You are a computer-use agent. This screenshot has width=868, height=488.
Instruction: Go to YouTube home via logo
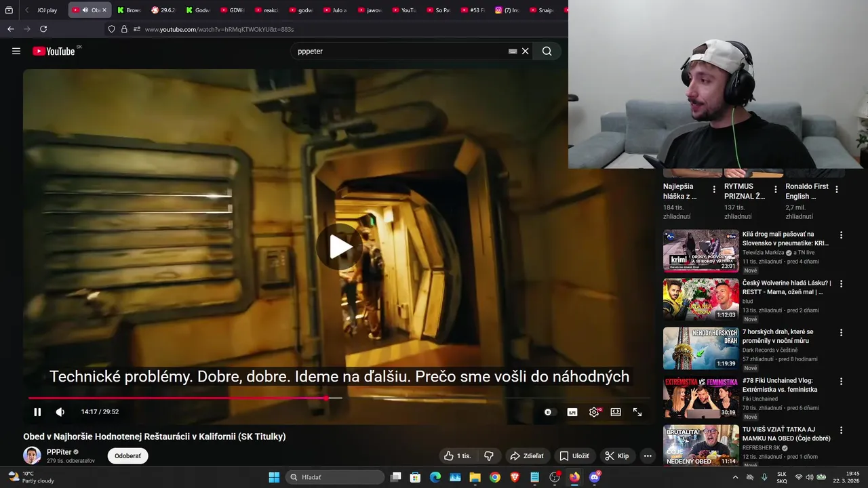[x=54, y=51]
